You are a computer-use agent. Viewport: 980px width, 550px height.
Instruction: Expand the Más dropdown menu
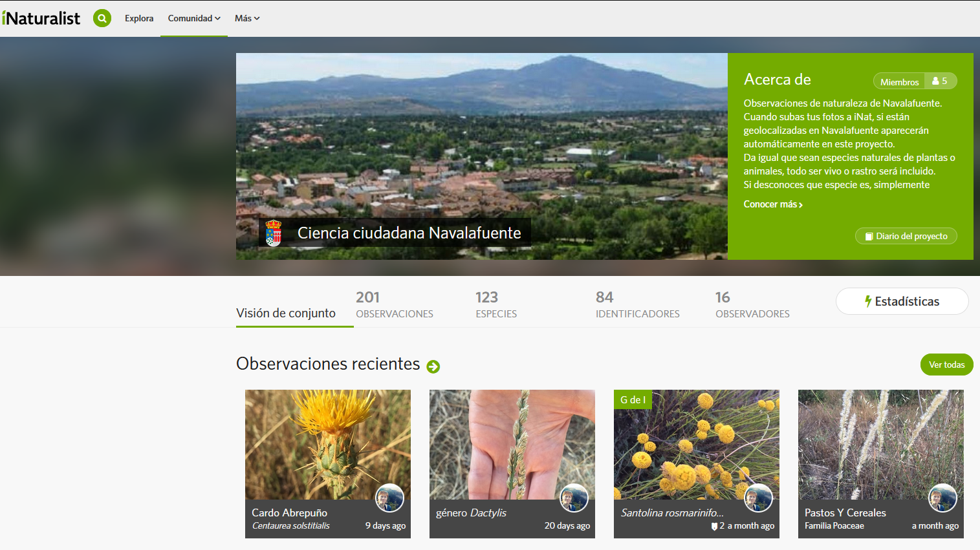(x=247, y=18)
